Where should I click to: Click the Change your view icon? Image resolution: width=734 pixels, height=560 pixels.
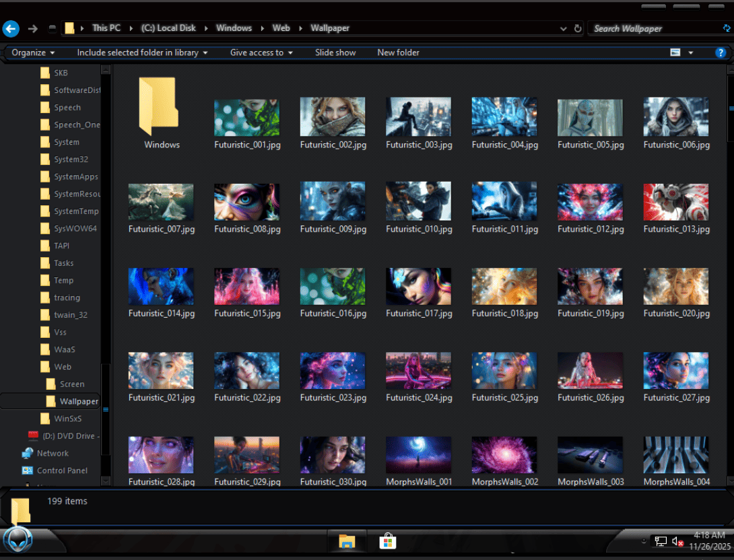coord(675,53)
